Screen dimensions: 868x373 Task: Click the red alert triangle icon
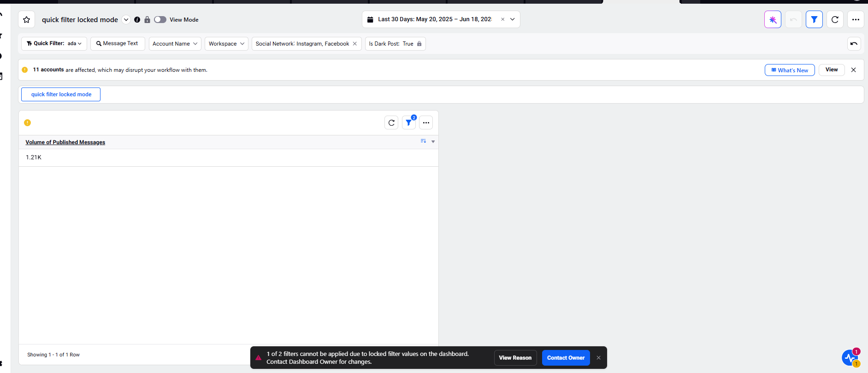(x=258, y=358)
